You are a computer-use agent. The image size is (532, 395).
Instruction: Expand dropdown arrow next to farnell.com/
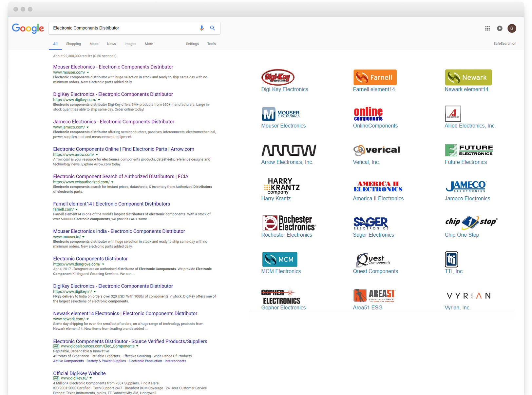[76, 209]
